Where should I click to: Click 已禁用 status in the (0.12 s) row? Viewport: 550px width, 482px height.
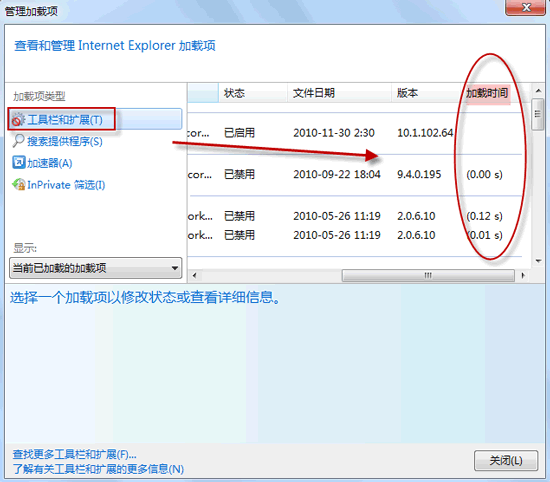pos(239,216)
